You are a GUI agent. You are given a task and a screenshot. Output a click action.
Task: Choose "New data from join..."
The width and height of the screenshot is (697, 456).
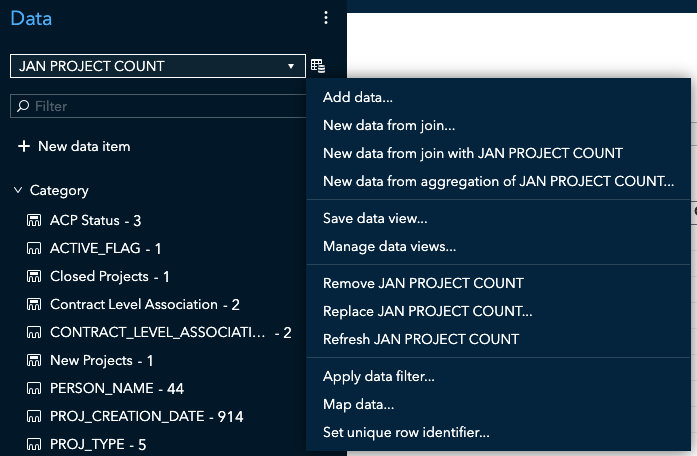pyautogui.click(x=389, y=125)
